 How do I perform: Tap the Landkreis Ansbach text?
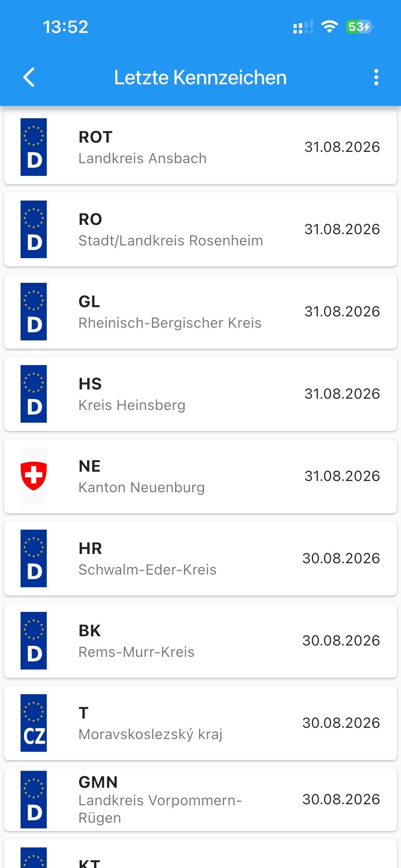143,158
